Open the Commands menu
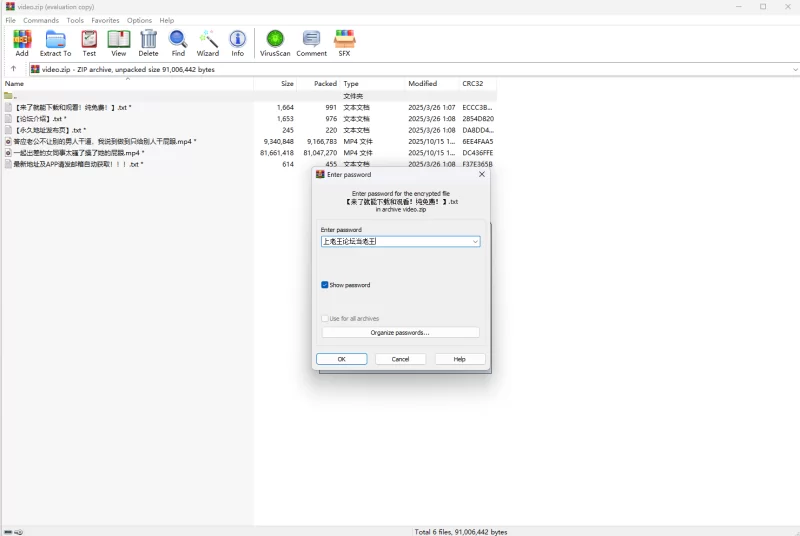The width and height of the screenshot is (800, 536). coord(41,20)
